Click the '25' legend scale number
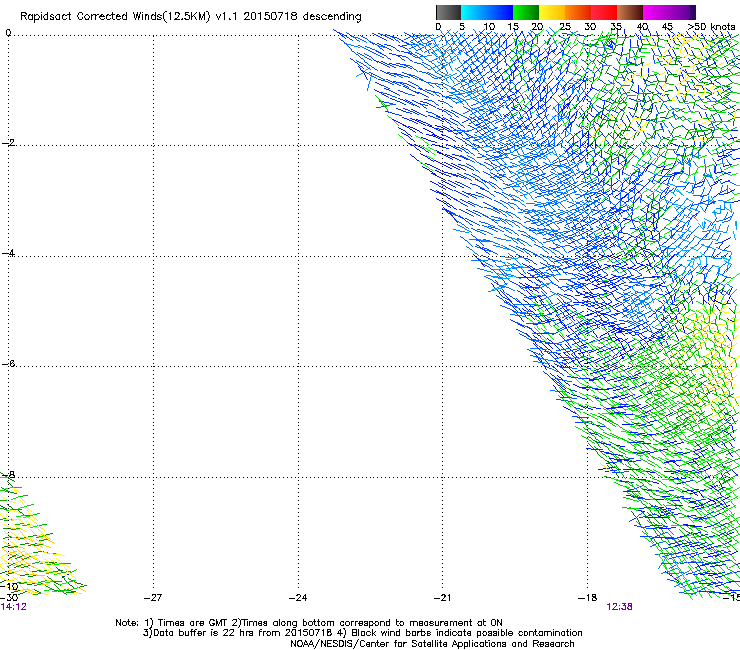Viewport: 740px width, 650px height. pos(564,27)
